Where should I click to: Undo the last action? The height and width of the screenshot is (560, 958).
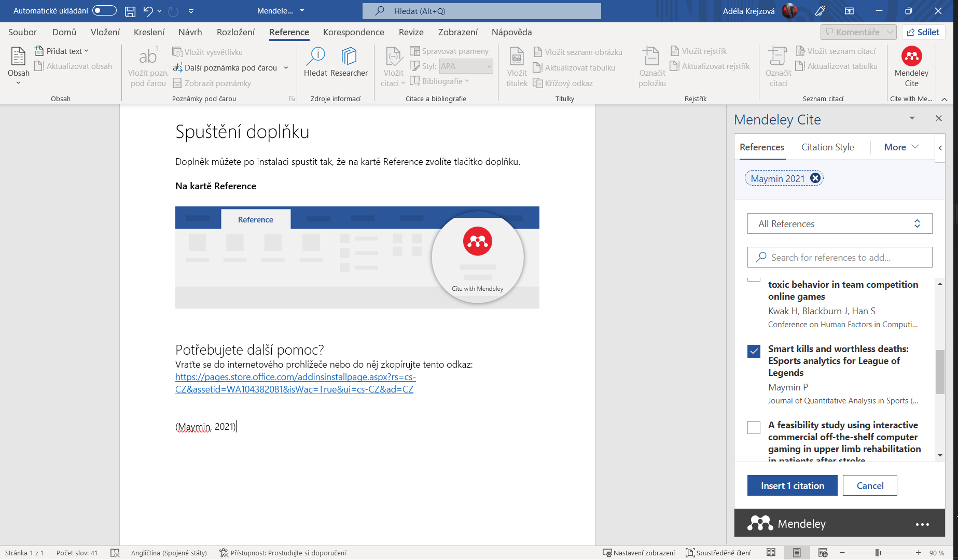pos(148,11)
